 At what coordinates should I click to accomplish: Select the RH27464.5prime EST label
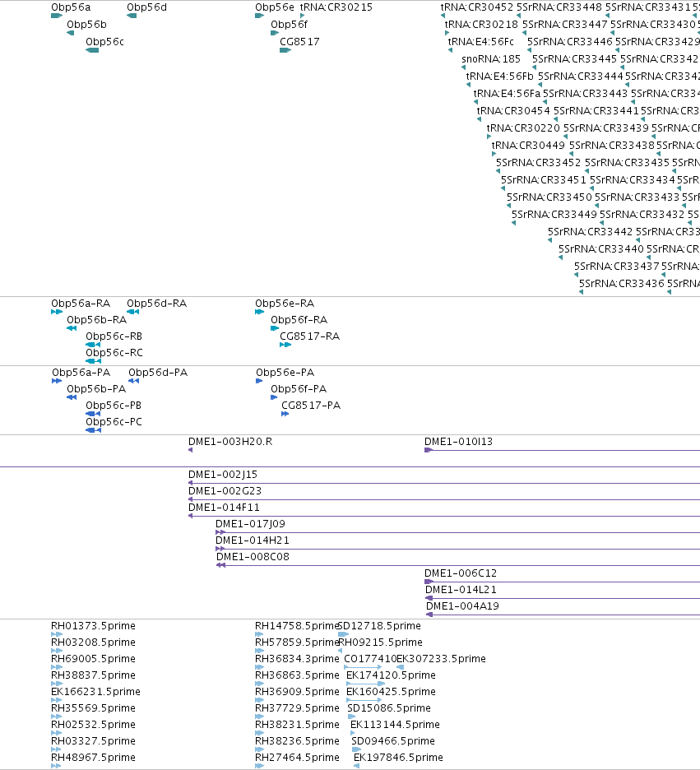click(297, 758)
